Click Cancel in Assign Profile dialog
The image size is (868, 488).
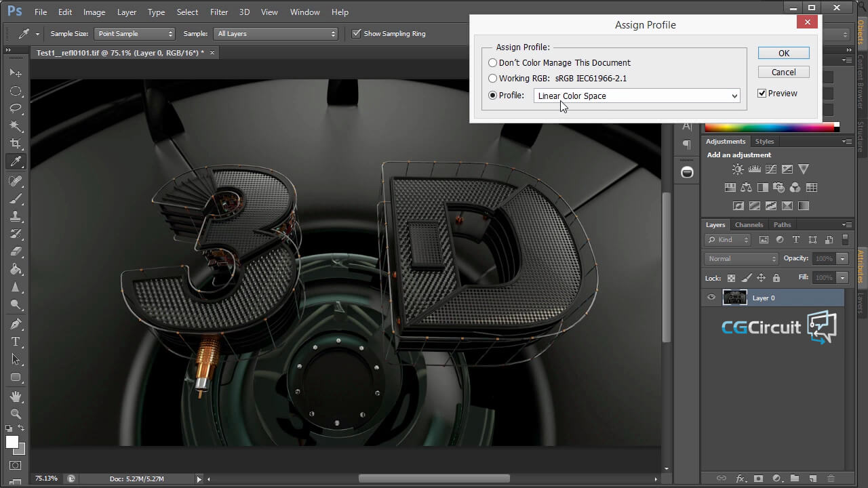point(783,73)
